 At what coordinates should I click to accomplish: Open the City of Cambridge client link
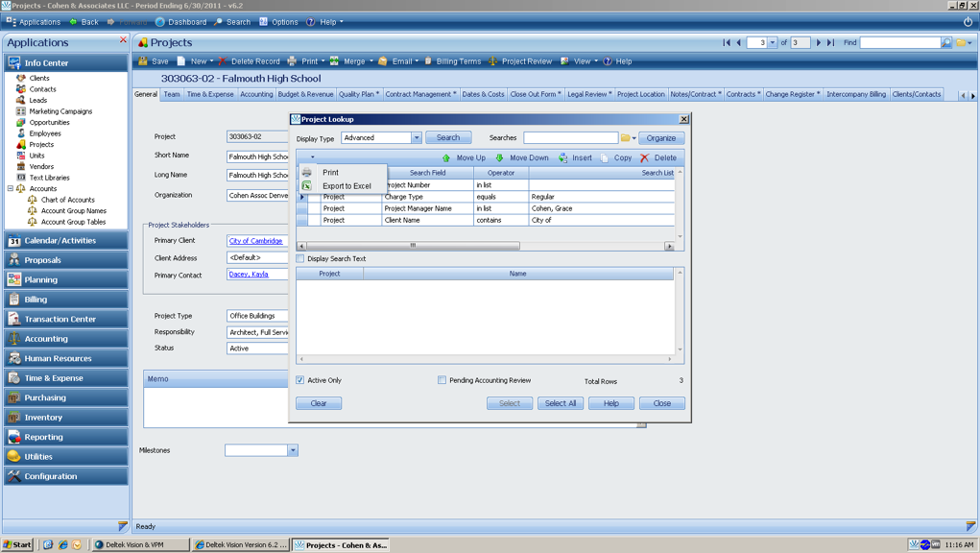[x=255, y=241]
